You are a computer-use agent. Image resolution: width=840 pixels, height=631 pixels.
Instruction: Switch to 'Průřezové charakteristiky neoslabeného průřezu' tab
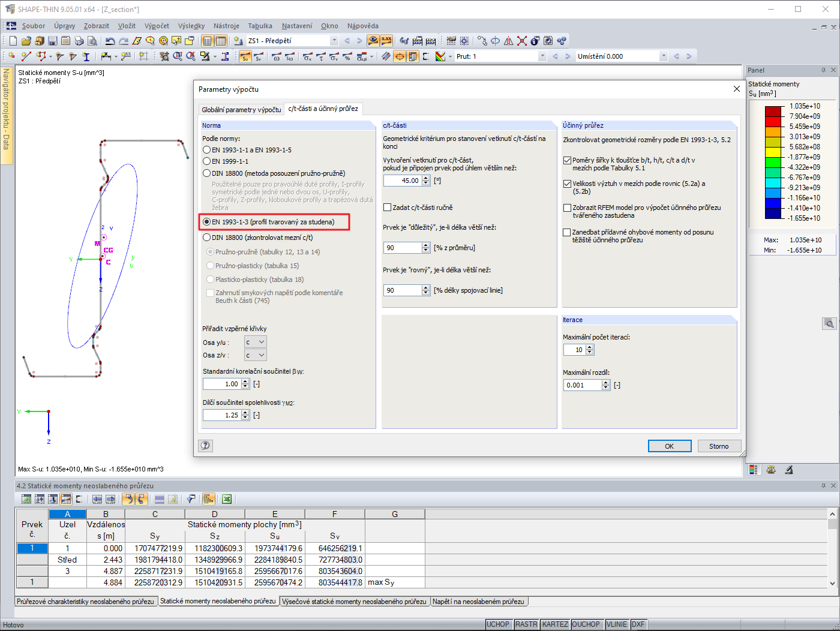pyautogui.click(x=86, y=602)
